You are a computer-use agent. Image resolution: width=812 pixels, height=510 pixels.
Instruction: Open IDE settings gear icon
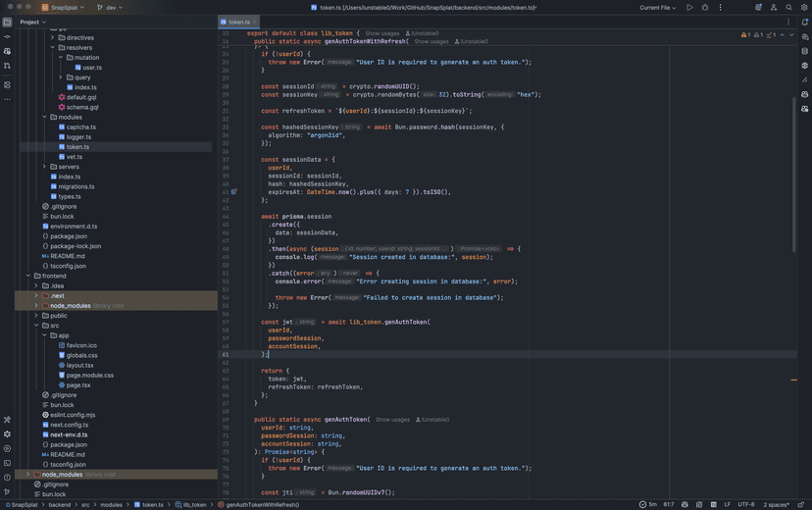click(x=802, y=7)
